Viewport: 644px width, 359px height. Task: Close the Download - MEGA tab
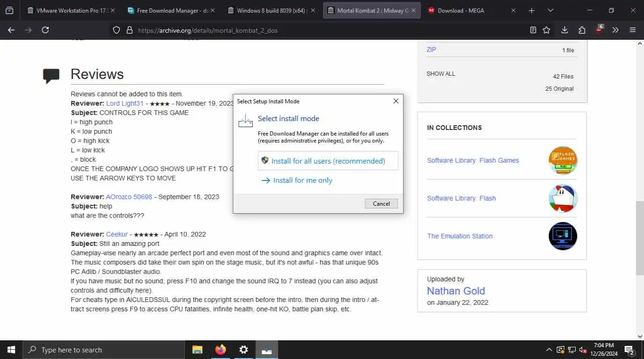click(513, 10)
